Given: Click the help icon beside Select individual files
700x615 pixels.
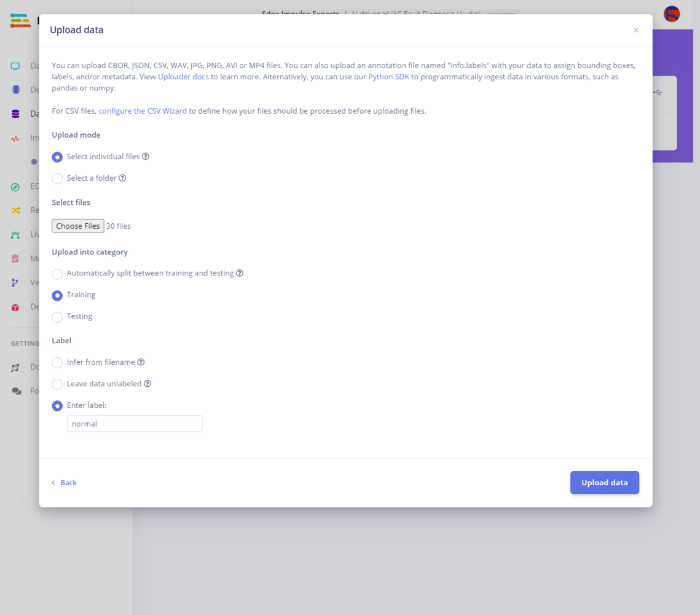Looking at the screenshot, I should [x=146, y=156].
